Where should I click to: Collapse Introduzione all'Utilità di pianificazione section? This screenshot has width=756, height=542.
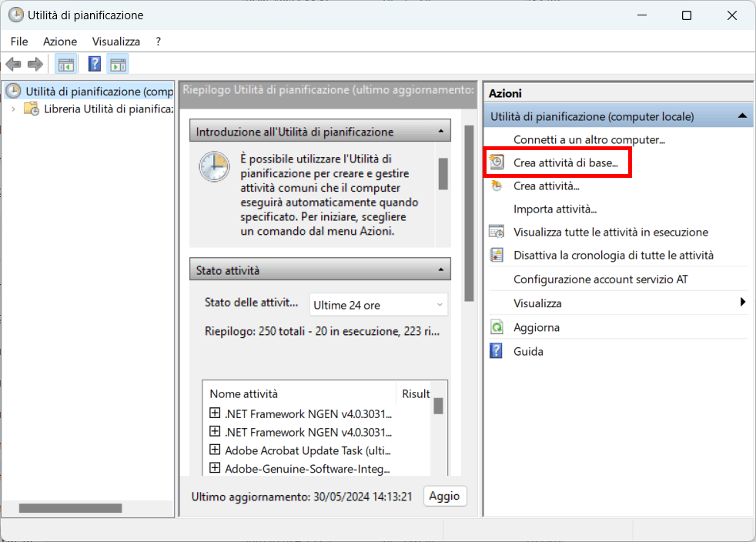(440, 132)
